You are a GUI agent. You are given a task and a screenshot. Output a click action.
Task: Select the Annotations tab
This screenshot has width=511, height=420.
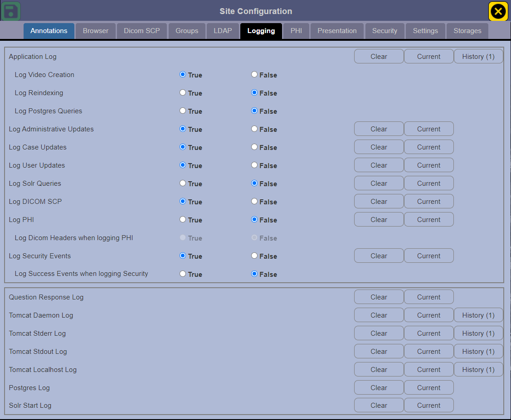tap(49, 31)
